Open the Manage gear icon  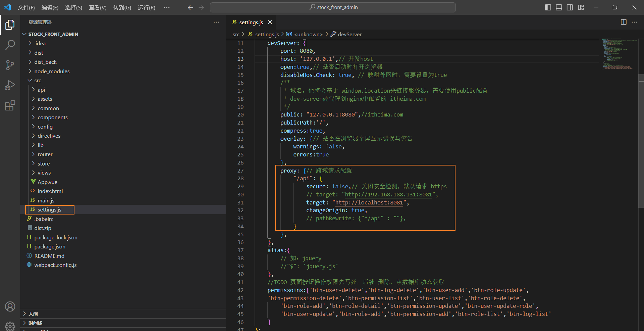[x=10, y=326]
